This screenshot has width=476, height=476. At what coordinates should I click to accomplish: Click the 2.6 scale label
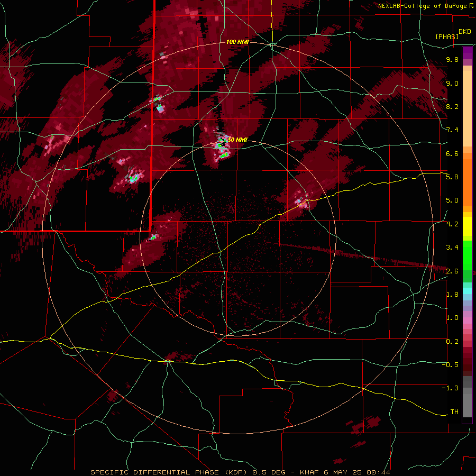[452, 271]
